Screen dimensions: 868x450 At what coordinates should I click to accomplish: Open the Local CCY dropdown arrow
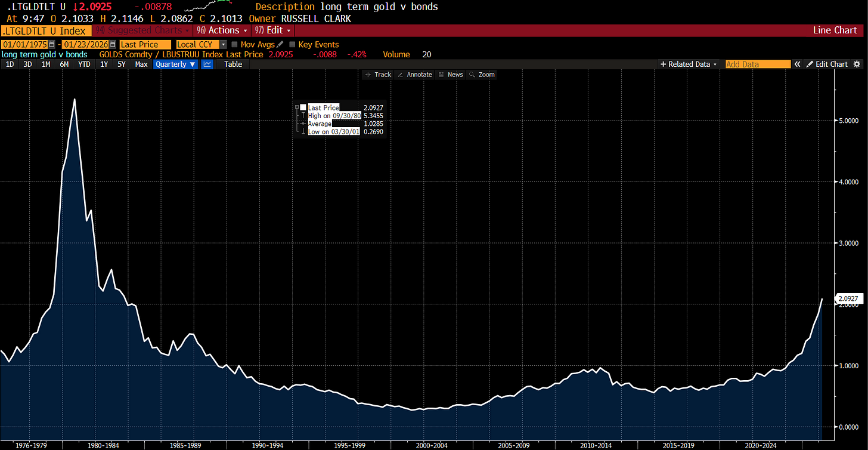point(224,45)
